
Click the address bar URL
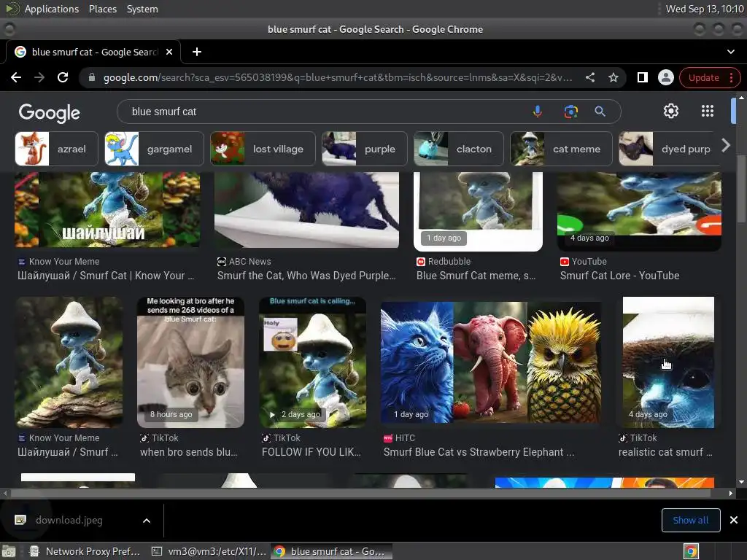click(337, 77)
